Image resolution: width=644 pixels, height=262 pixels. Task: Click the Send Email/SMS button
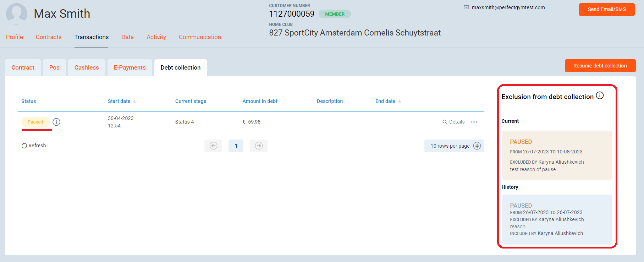(x=606, y=10)
